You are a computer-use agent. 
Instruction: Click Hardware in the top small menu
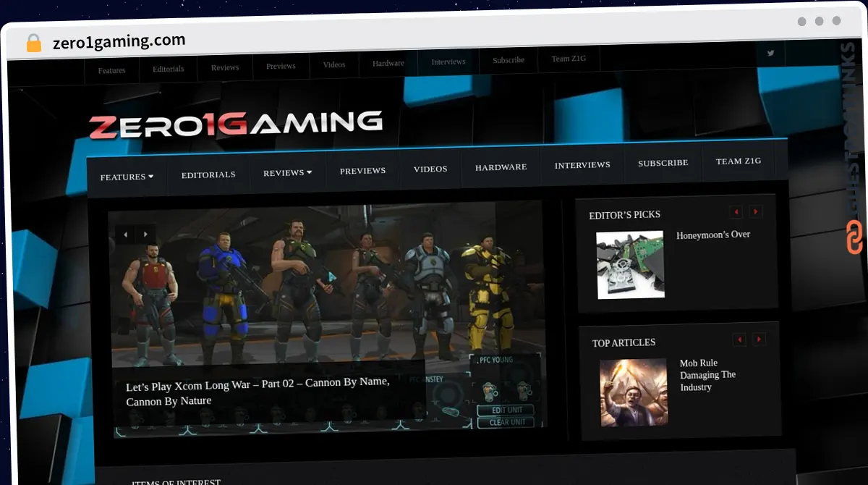(x=388, y=63)
